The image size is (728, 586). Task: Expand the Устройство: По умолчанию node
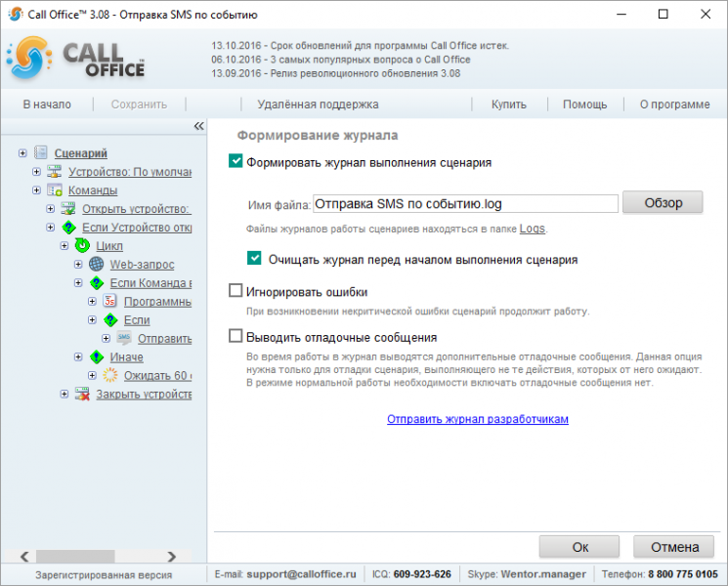[36, 172]
